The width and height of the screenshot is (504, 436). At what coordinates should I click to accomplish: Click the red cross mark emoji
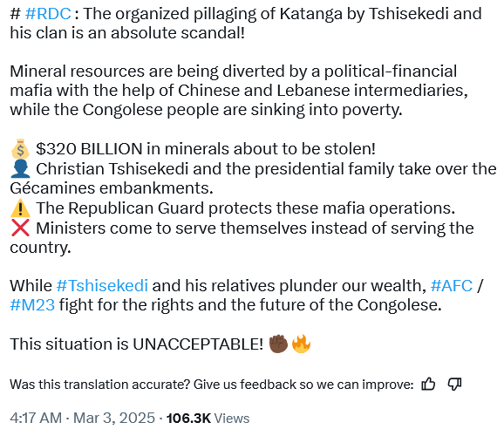[x=20, y=228]
